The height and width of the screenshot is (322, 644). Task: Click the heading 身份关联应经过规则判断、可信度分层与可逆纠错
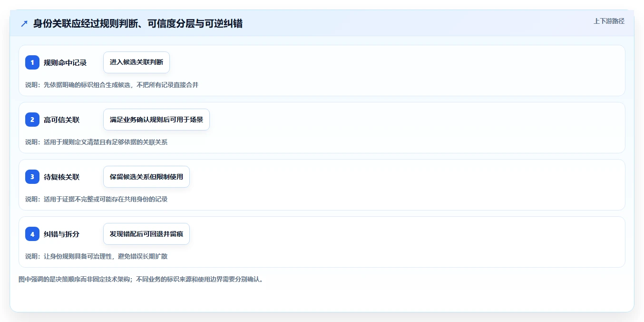pyautogui.click(x=138, y=23)
